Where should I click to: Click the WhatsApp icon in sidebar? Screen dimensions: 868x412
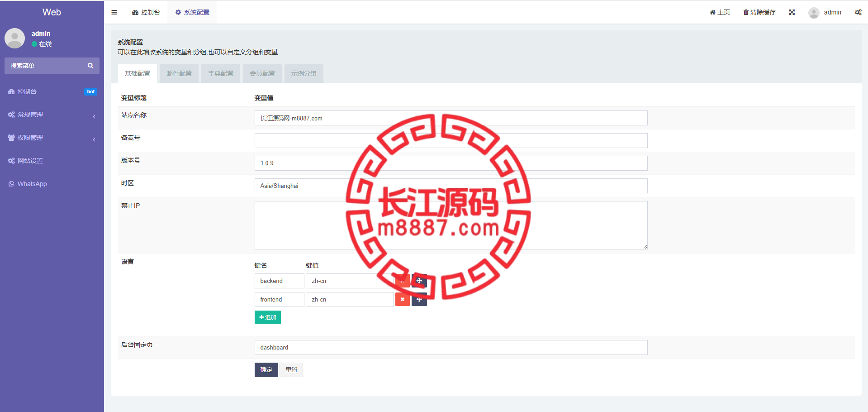(11, 184)
